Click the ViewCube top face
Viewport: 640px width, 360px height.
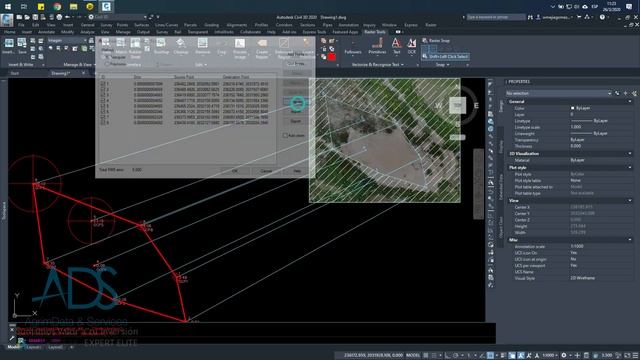pyautogui.click(x=458, y=105)
